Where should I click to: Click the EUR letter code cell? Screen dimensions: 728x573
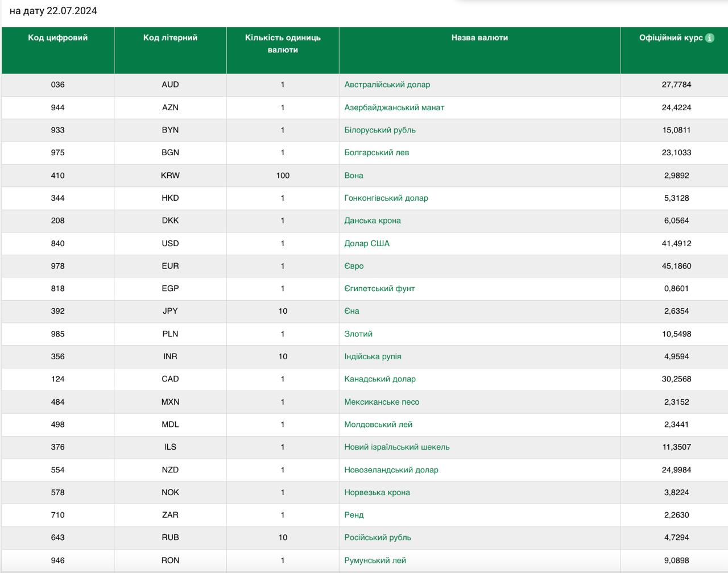click(170, 266)
